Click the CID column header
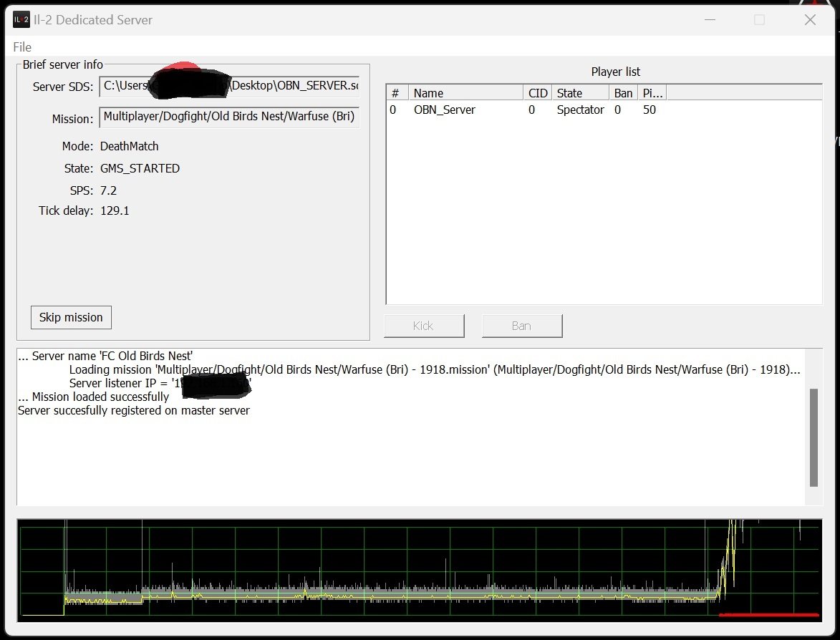The width and height of the screenshot is (840, 640). point(537,93)
